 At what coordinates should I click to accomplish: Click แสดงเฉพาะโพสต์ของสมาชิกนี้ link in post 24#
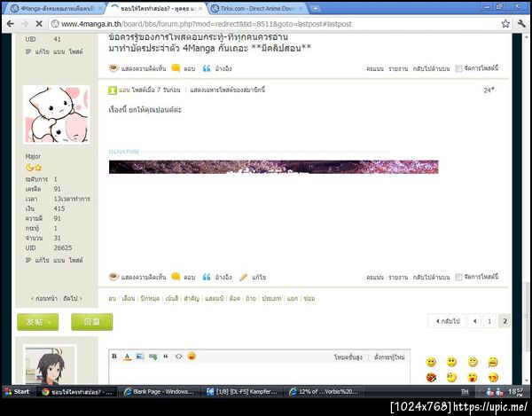(x=228, y=90)
